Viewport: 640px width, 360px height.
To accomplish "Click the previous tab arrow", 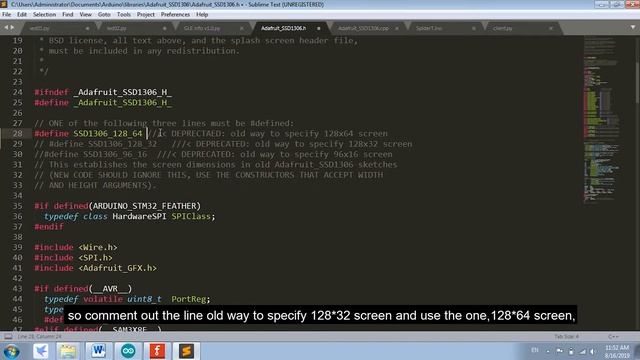I will [6, 27].
